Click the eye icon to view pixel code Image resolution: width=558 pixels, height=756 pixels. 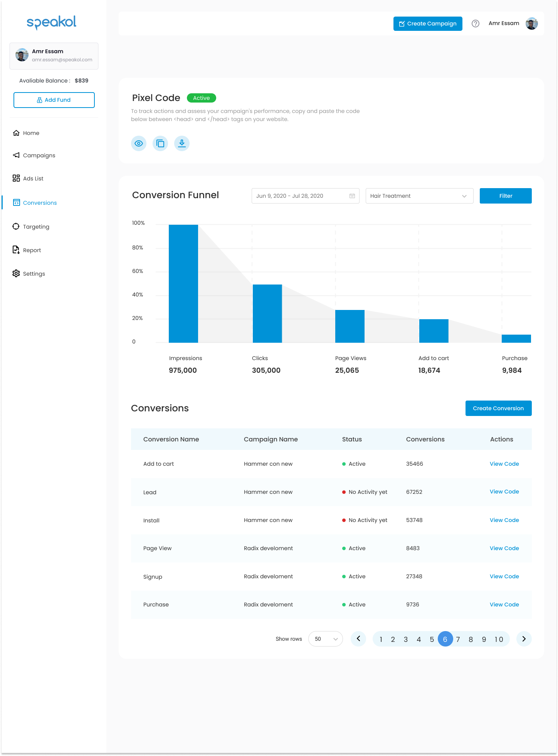139,143
